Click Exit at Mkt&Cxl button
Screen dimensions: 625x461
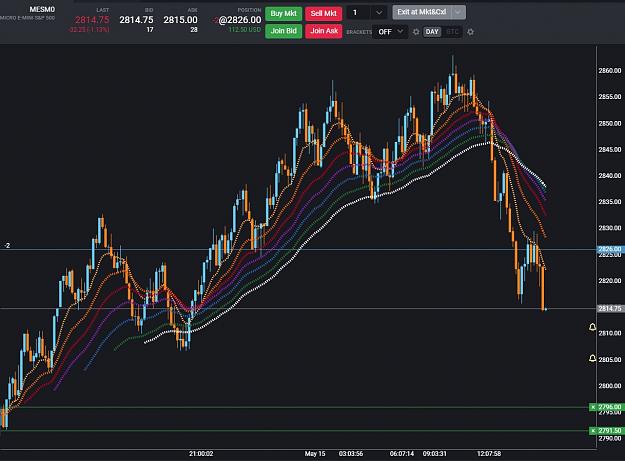(x=422, y=12)
